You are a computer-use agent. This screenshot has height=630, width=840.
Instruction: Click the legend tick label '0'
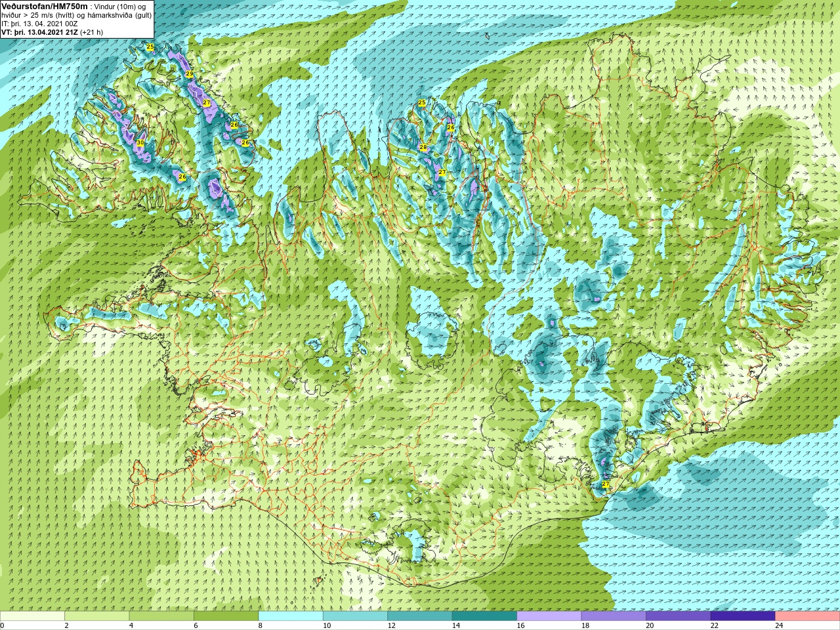click(x=3, y=626)
